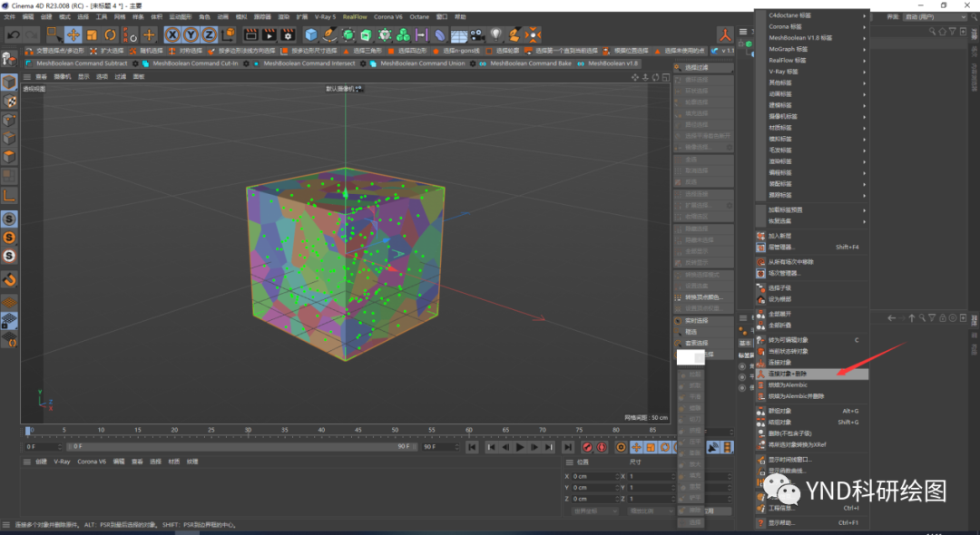Open the interface layout dropdown
This screenshot has width=980, height=535.
click(936, 17)
